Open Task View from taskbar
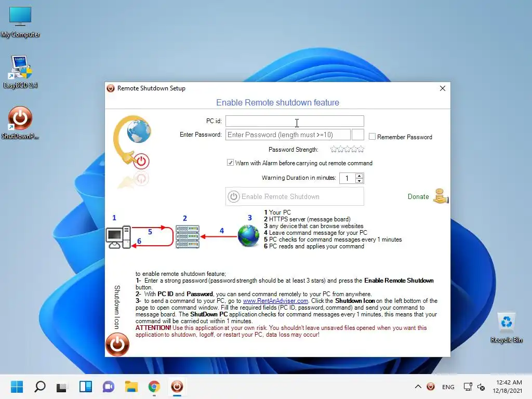Viewport: 532px width, 399px height. [x=62, y=387]
